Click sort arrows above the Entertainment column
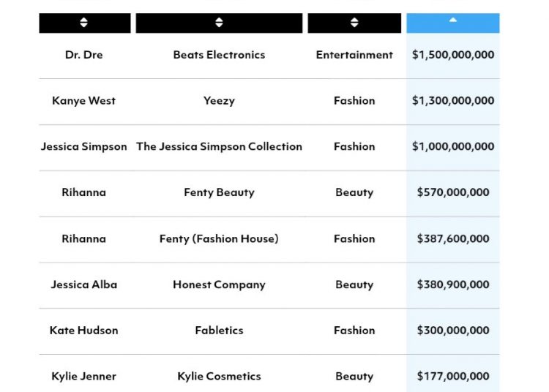This screenshot has width=549, height=392. [x=354, y=23]
